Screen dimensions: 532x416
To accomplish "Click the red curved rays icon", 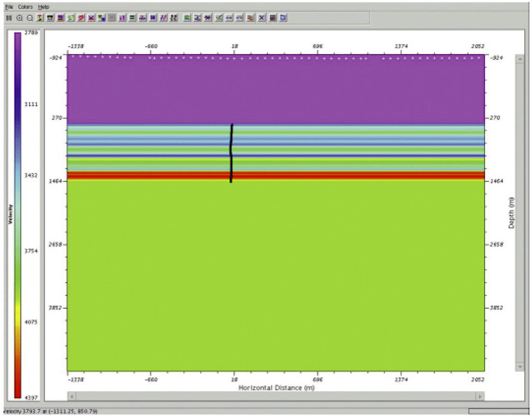I will 81,17.
